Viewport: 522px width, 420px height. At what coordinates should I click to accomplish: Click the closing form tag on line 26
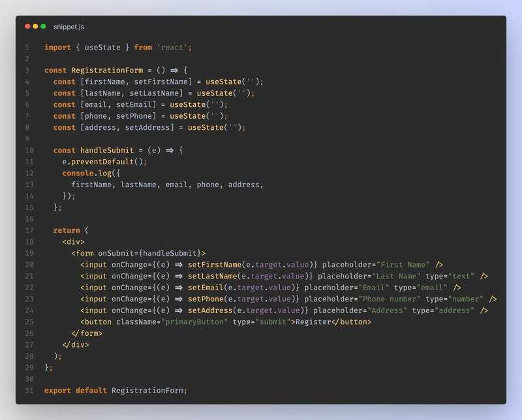[87, 333]
